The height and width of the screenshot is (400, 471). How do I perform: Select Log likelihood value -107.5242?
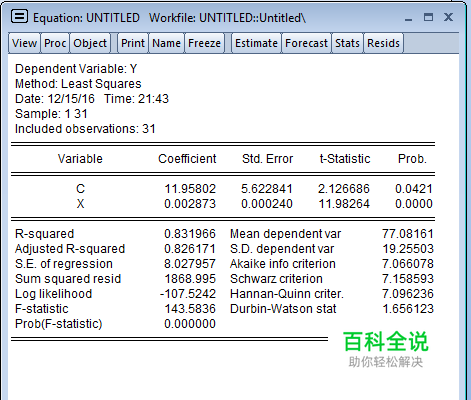188,294
